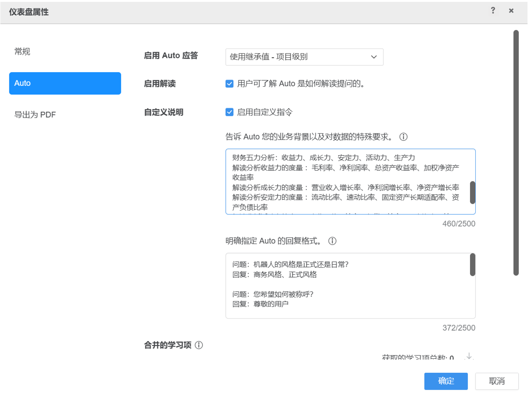Open the 启用 Auto 应答 dropdown
This screenshot has height=400, width=532.
(x=304, y=57)
